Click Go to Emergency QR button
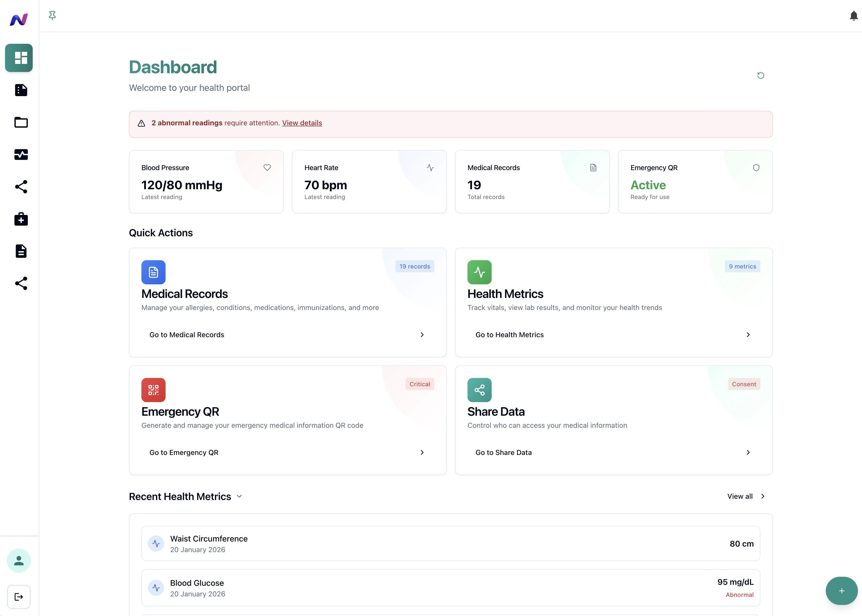The image size is (862, 616). pyautogui.click(x=288, y=452)
